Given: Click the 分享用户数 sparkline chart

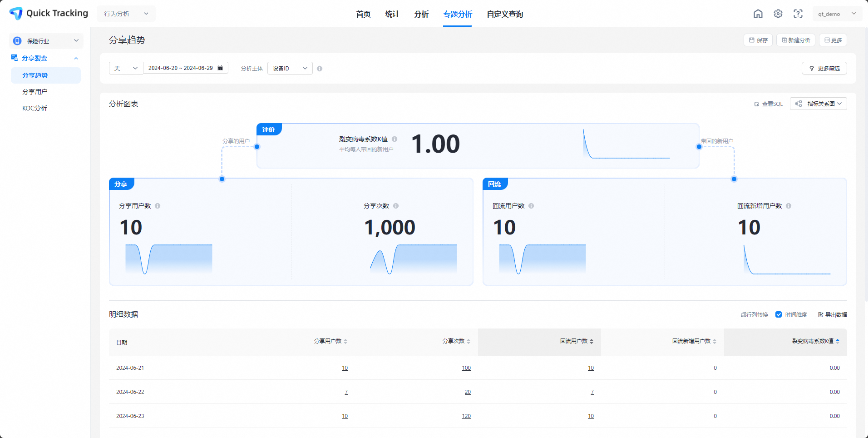Looking at the screenshot, I should 169,259.
